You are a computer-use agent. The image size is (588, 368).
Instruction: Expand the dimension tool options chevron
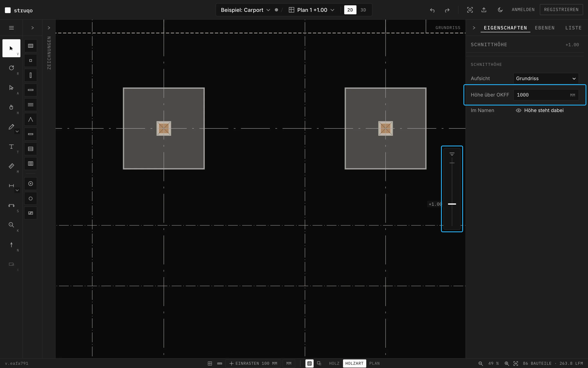[x=17, y=190]
